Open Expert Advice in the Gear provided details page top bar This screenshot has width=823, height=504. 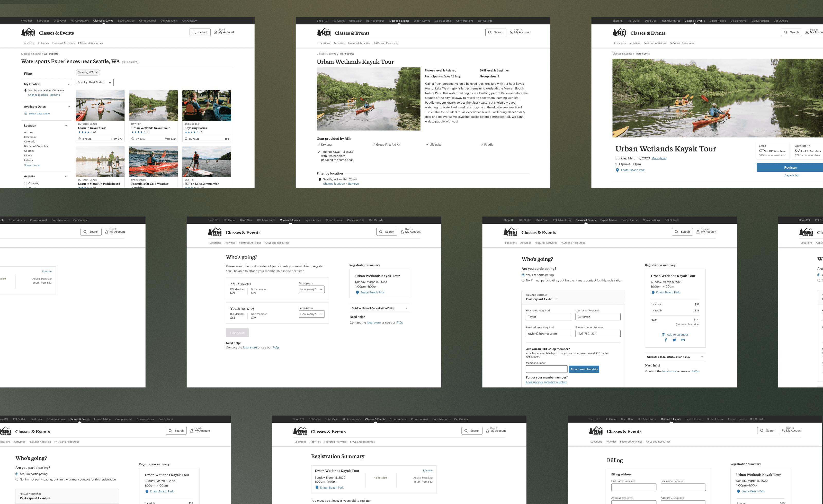tap(422, 21)
